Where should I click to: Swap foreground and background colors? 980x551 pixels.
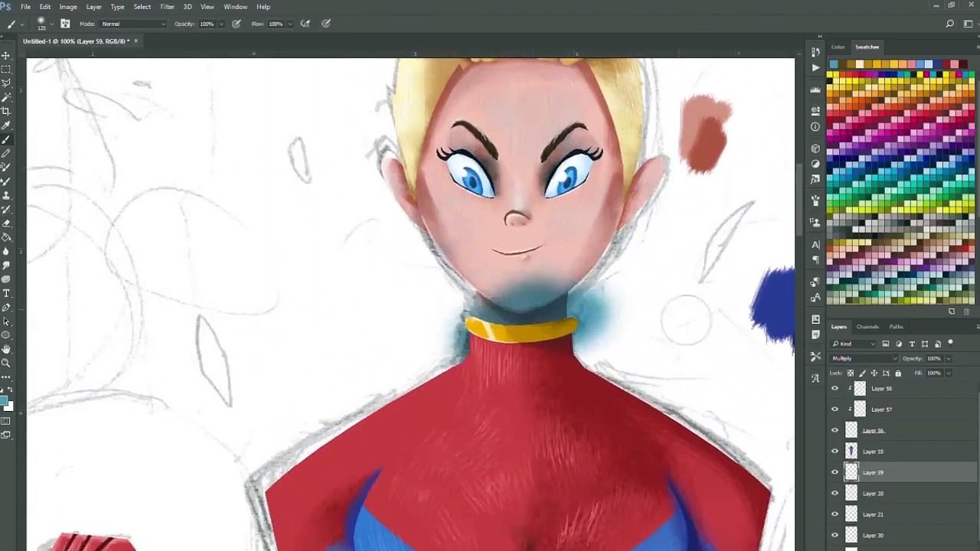[x=10, y=390]
